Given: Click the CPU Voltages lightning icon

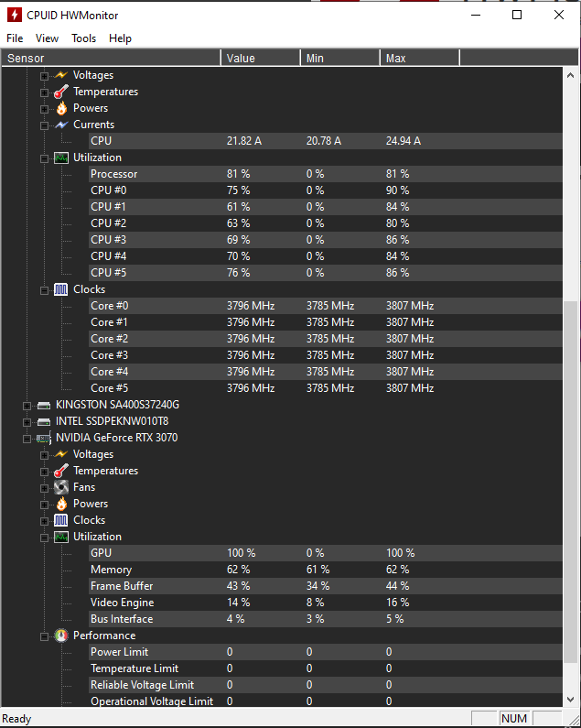Looking at the screenshot, I should [x=61, y=75].
